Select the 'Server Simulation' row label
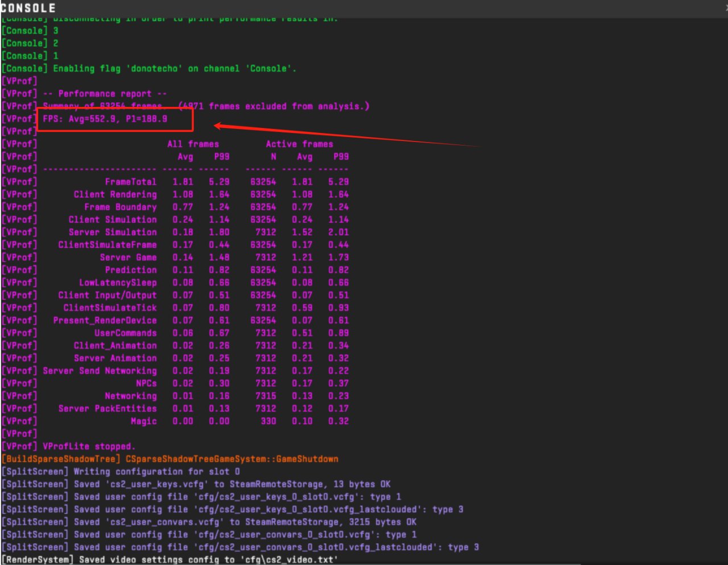 [x=113, y=232]
